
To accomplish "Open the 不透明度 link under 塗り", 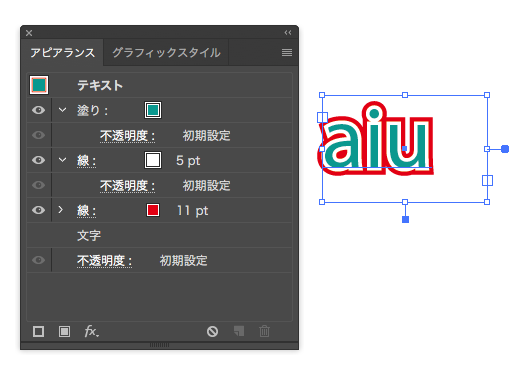I will (127, 136).
